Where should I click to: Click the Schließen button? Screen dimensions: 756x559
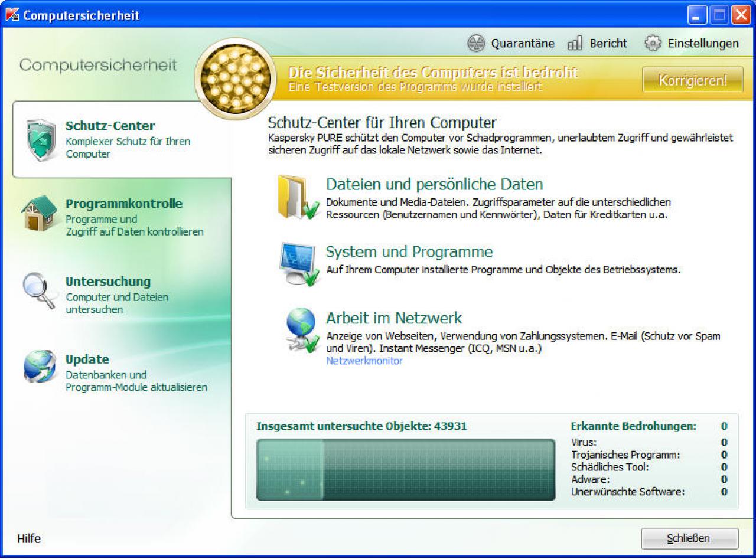point(690,538)
